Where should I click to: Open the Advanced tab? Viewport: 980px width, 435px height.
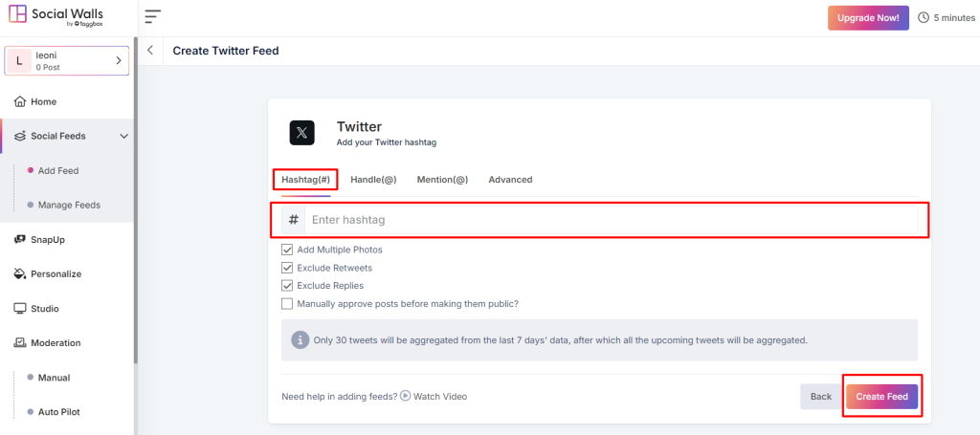click(x=510, y=180)
